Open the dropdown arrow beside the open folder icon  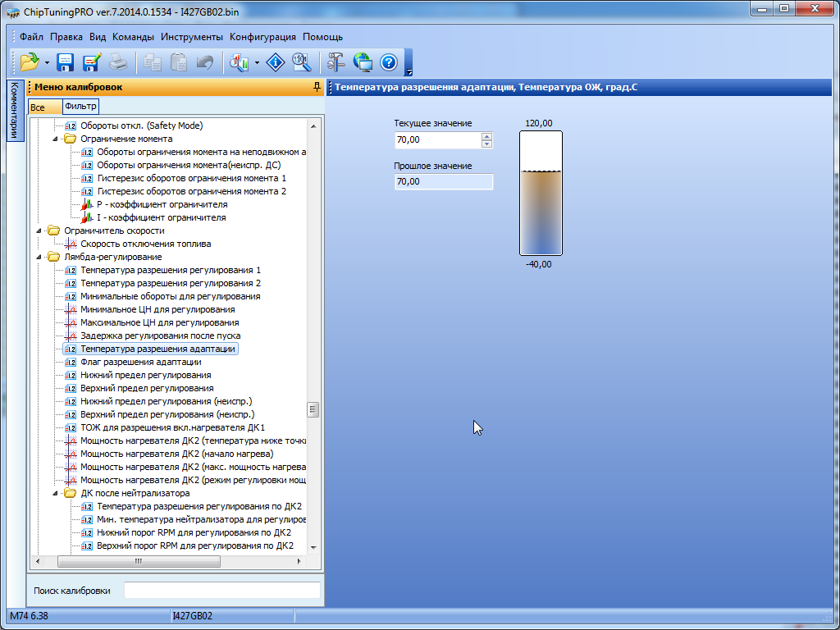[48, 62]
